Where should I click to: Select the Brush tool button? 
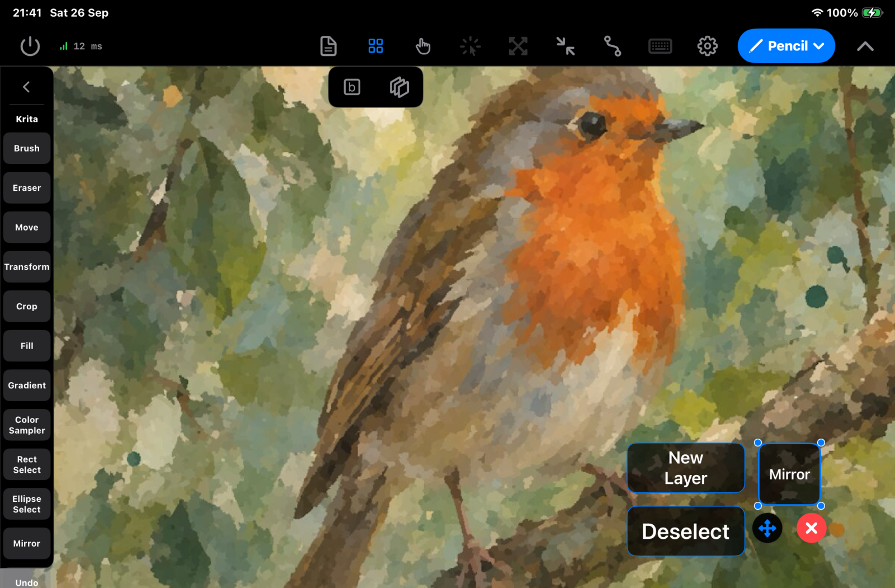coord(27,148)
